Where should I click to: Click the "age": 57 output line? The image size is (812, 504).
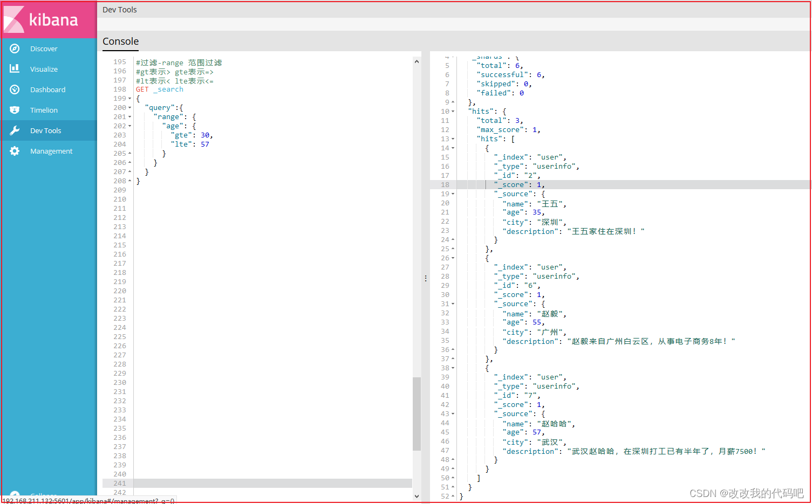[x=523, y=432]
